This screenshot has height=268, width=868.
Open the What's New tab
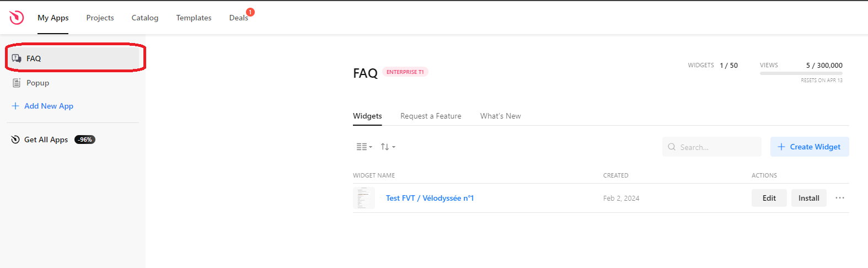tap(500, 116)
